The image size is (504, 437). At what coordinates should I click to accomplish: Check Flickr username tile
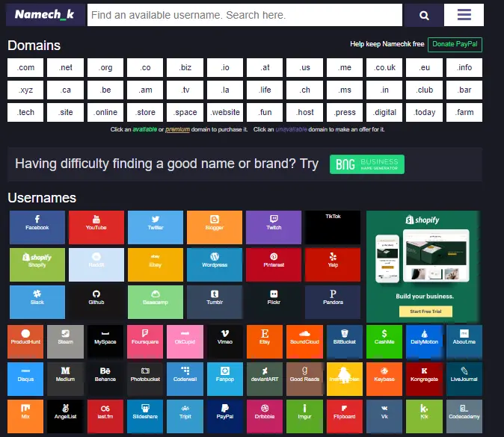point(274,302)
